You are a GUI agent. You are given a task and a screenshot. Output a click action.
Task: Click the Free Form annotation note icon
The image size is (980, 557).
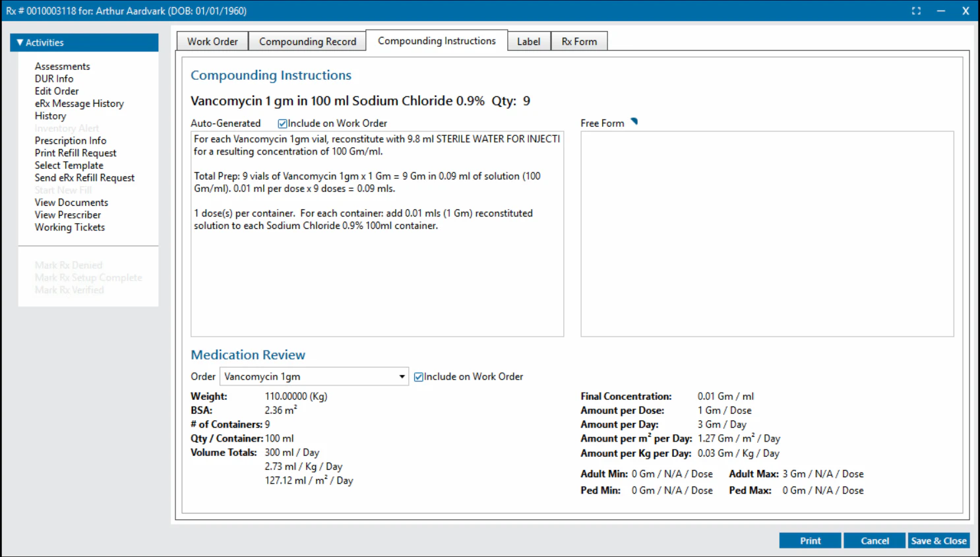point(632,121)
